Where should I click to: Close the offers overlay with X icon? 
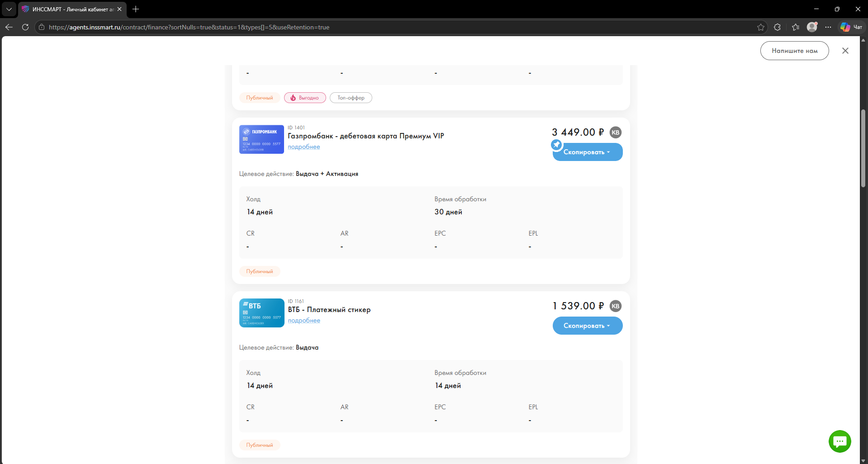pos(845,51)
